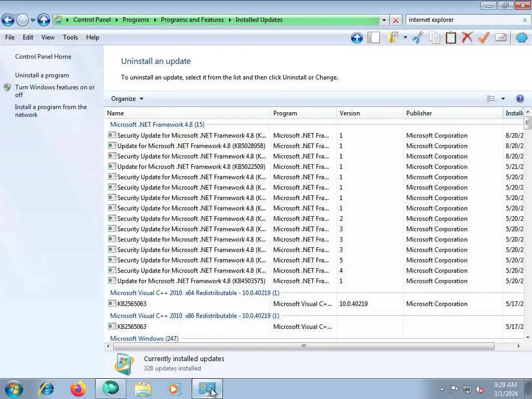532x399 pixels.
Task: Open the address bar history dropdown
Action: coord(384,20)
